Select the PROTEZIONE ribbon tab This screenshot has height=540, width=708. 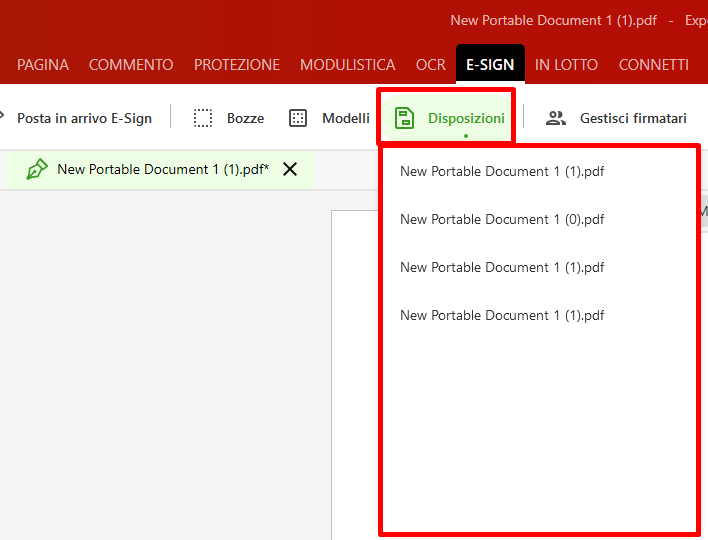tap(237, 65)
